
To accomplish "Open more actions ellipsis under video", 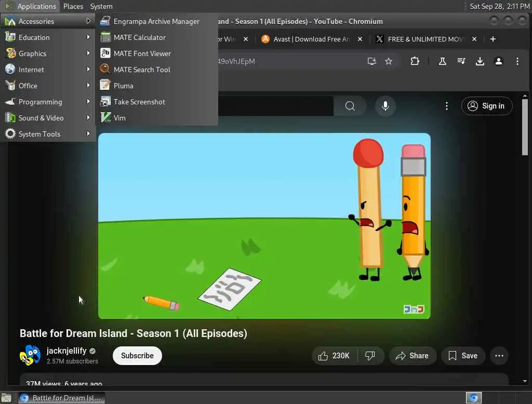I will pos(499,356).
